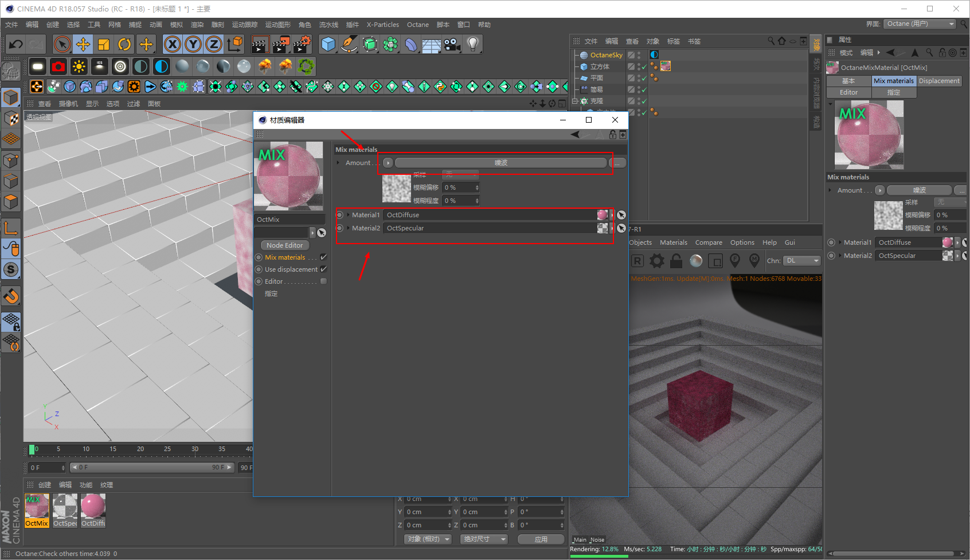Add a Light object

pos(473,44)
